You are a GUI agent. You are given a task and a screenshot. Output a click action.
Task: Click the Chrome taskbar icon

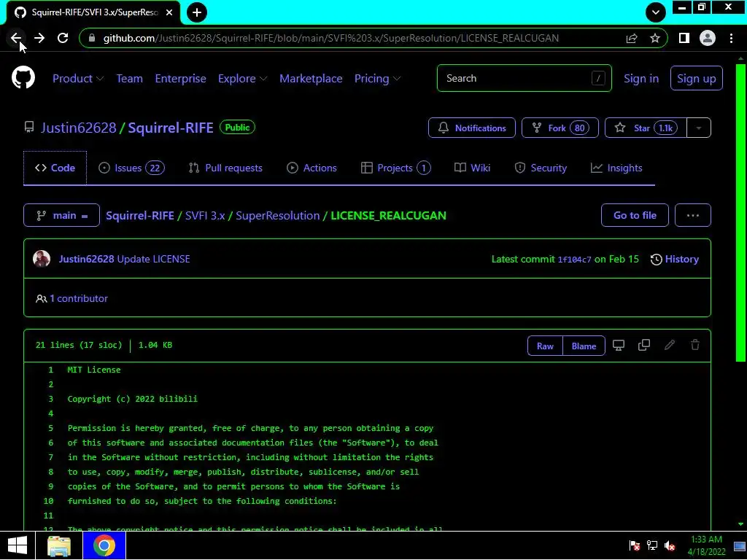coord(104,545)
